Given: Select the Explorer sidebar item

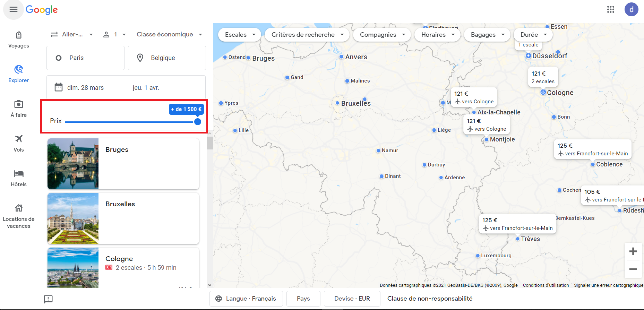Looking at the screenshot, I should (19, 75).
